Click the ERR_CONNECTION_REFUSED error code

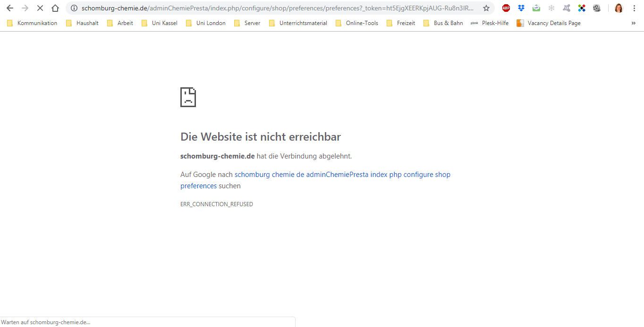click(x=217, y=204)
